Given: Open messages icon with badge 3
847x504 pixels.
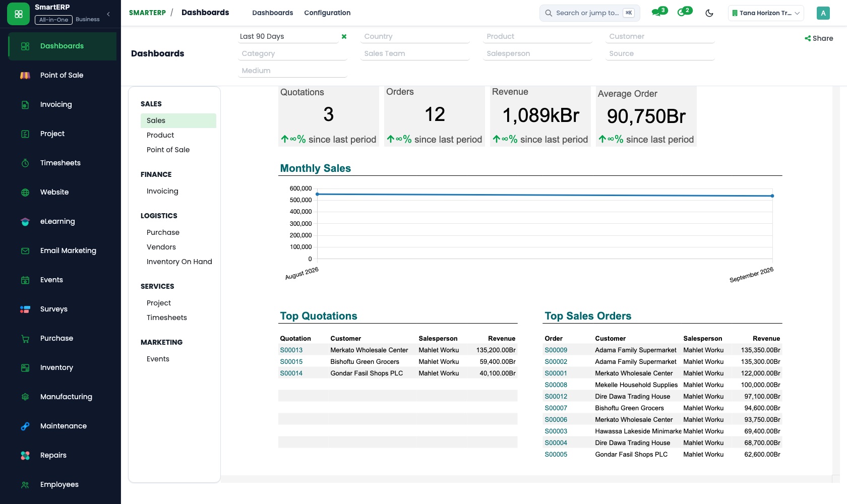Looking at the screenshot, I should pos(659,12).
